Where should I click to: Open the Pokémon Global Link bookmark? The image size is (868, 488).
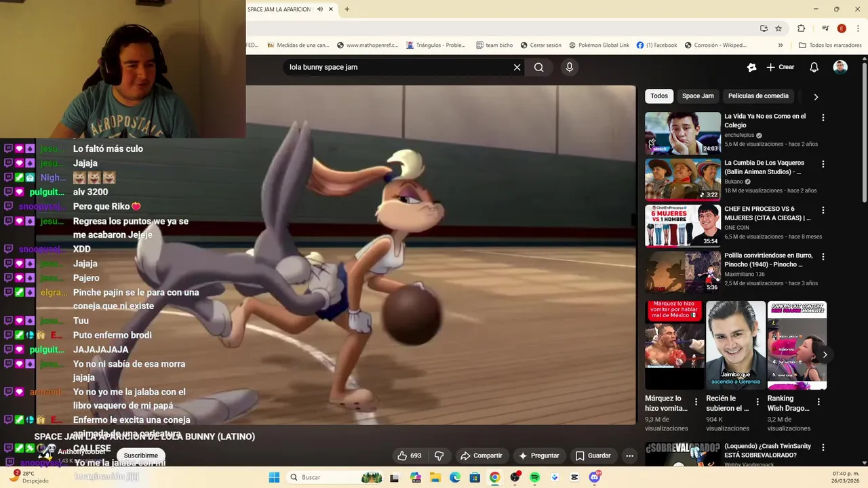pos(599,45)
